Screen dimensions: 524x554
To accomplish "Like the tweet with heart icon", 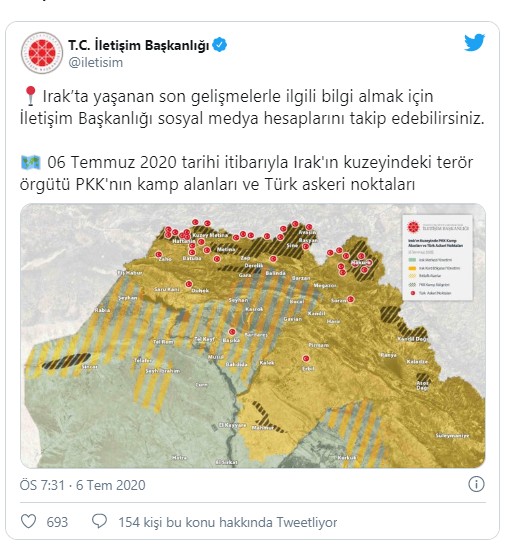I will coord(29,521).
